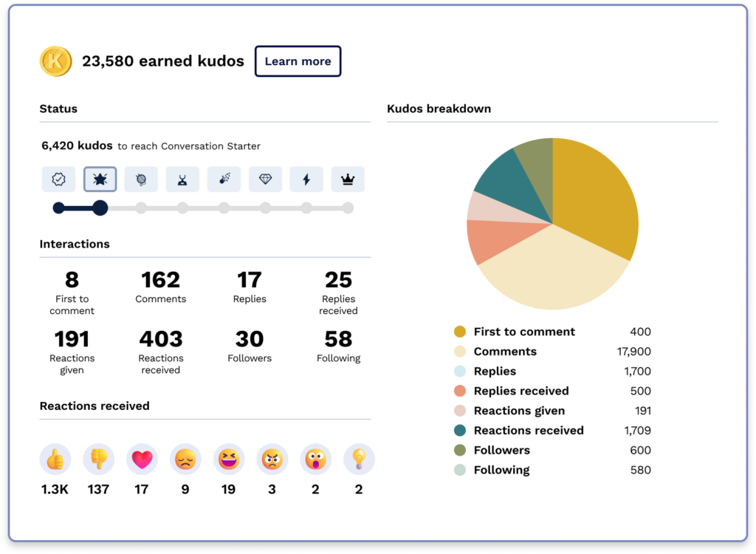The height and width of the screenshot is (554, 756).
Task: Select the heart reaction icon
Action: 142,459
